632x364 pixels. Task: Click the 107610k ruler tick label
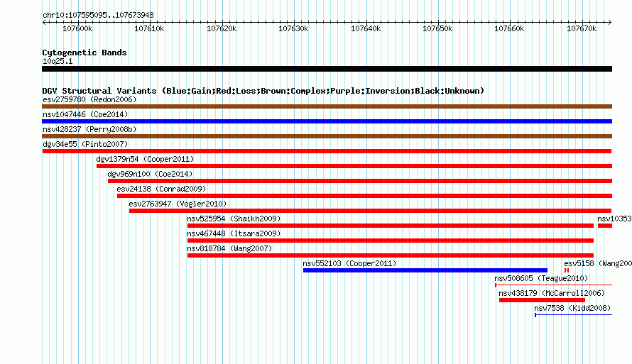149,28
